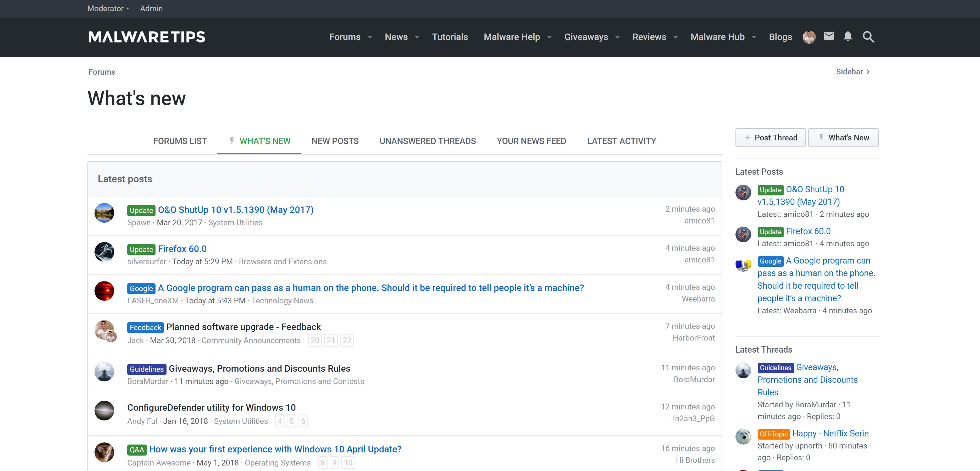Expand the Giveaways dropdown arrow
The height and width of the screenshot is (471, 980).
617,37
